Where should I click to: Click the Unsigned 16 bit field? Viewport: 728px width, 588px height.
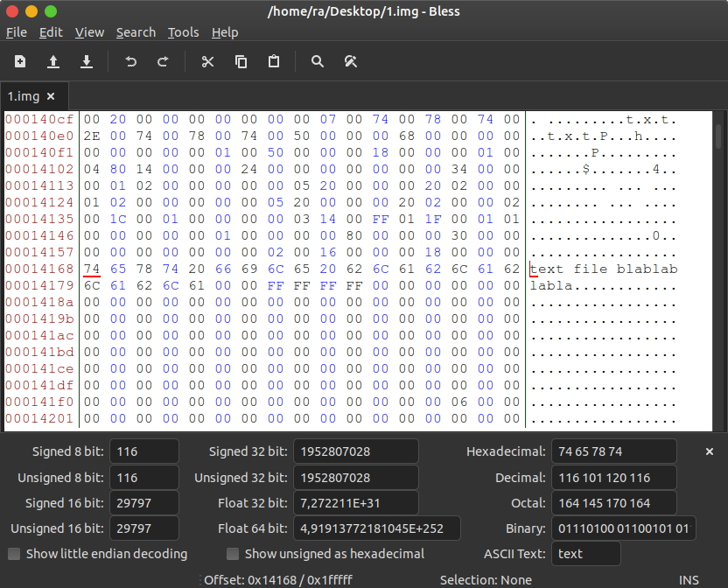coord(143,528)
